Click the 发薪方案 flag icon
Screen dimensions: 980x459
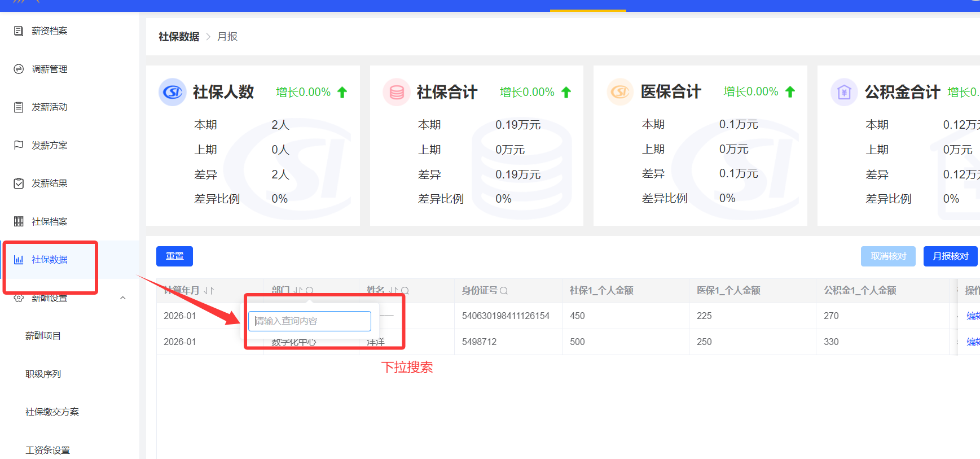tap(19, 145)
